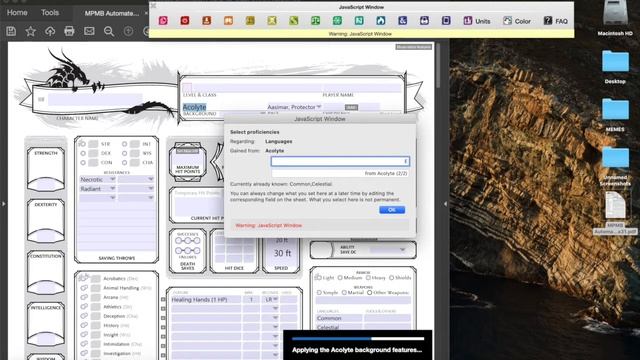Click the teal icon left of the blue house
Screen dimensions: 640x360
click(x=359, y=20)
